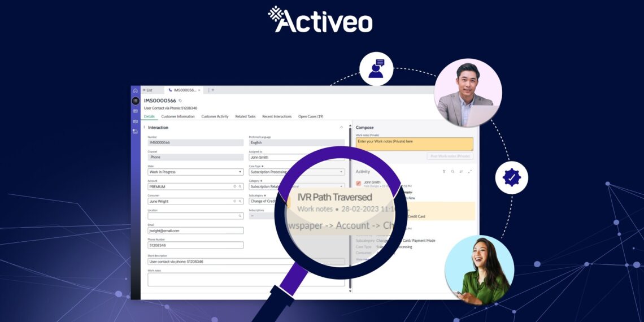
Task: Click the Preferred Language value English
Action: point(297,142)
